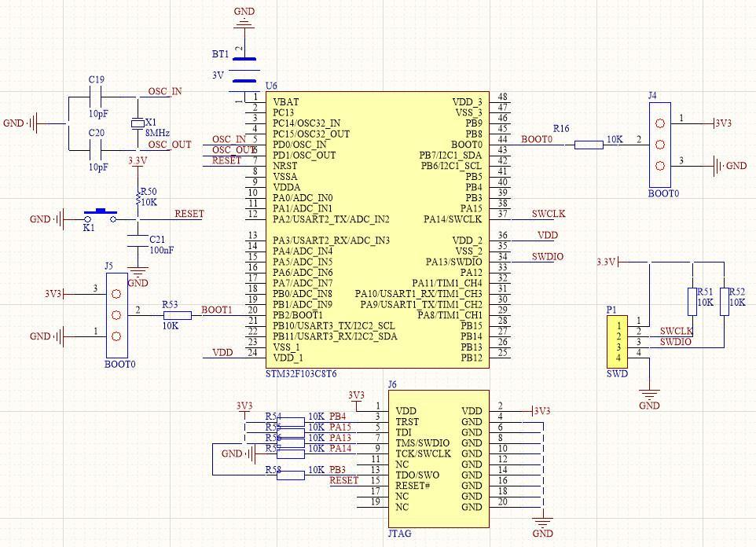Select the VSSA pin label
The image size is (756, 547).
[285, 177]
